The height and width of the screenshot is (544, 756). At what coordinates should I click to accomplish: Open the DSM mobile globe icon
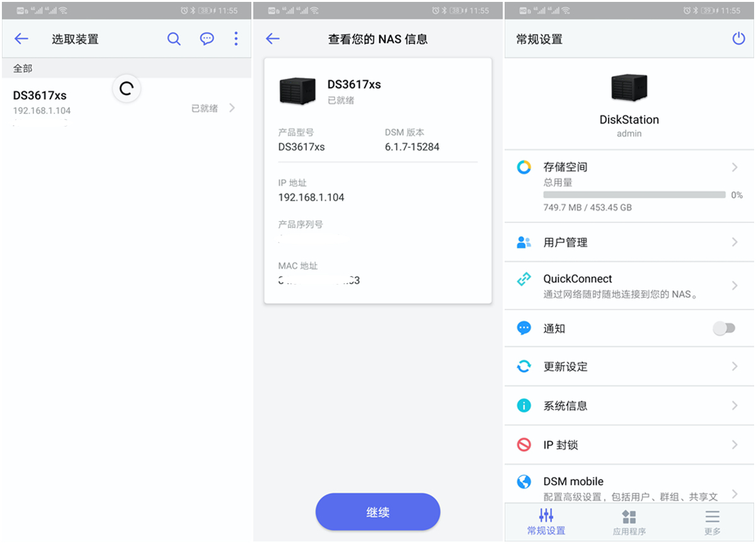coord(524,482)
